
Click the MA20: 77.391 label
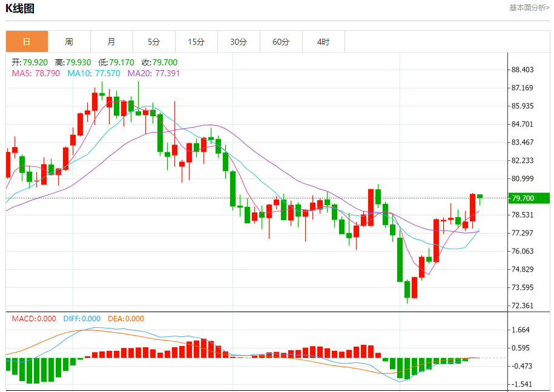click(154, 73)
